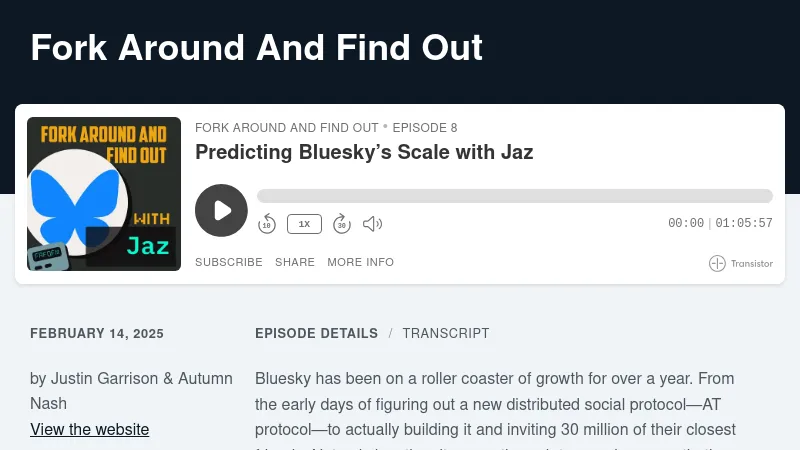The image size is (800, 450).
Task: Click the episode title Predicting Bluesky's Scale
Action: pos(364,152)
